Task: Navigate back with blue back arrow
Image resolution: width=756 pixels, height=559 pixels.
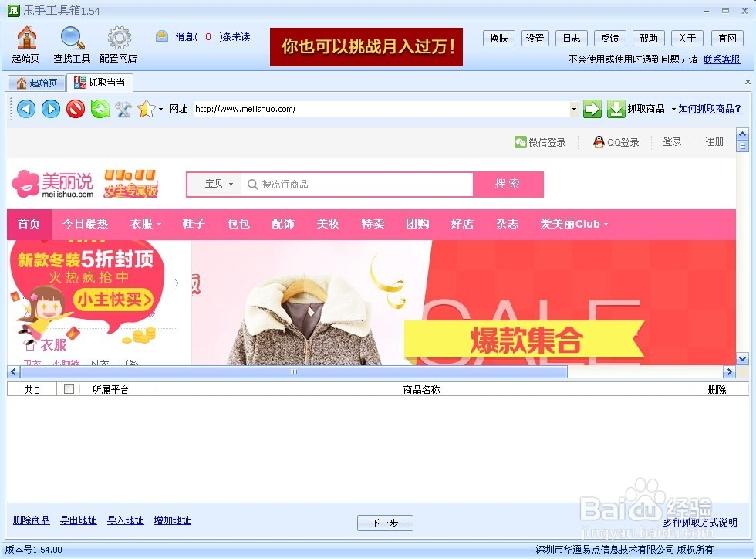Action: tap(25, 108)
